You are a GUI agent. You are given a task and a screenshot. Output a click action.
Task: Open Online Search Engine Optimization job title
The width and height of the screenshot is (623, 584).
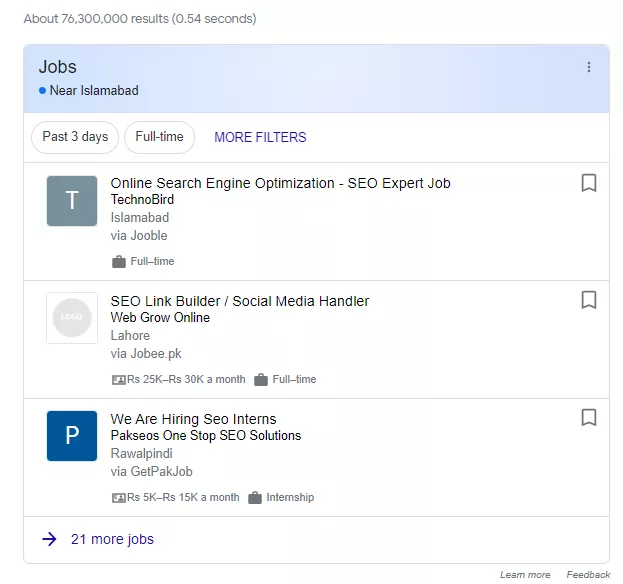pyautogui.click(x=281, y=183)
